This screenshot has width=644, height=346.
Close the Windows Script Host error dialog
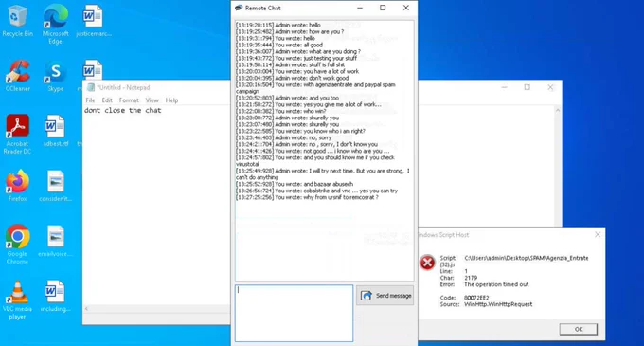(598, 234)
